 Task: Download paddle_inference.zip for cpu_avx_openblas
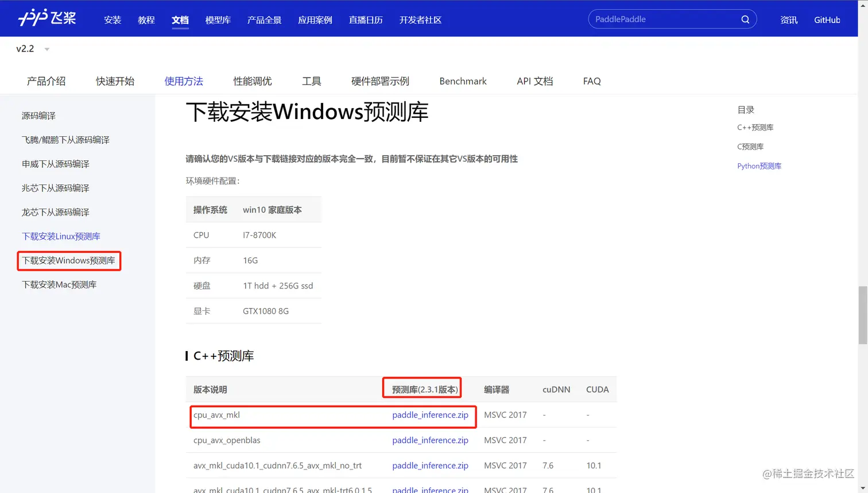[430, 440]
